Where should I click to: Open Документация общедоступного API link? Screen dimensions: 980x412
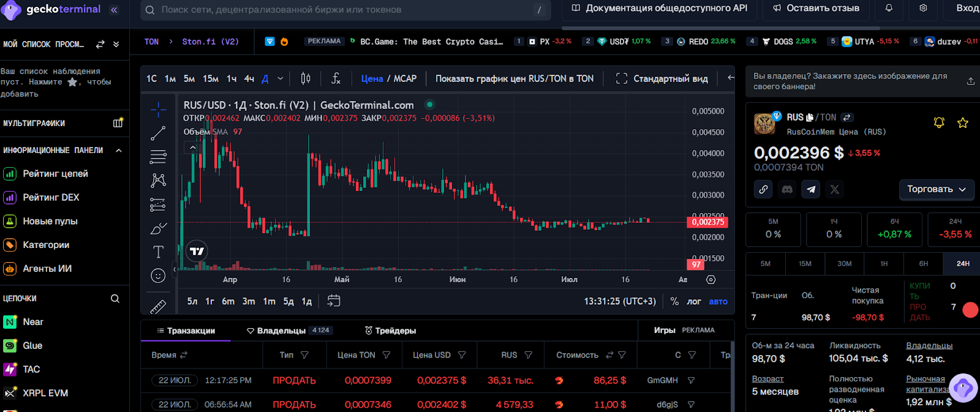659,8
